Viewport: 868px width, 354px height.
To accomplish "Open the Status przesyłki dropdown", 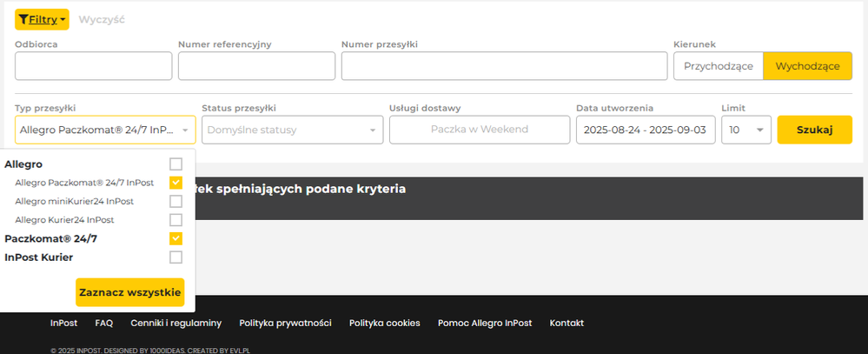I will tap(292, 130).
